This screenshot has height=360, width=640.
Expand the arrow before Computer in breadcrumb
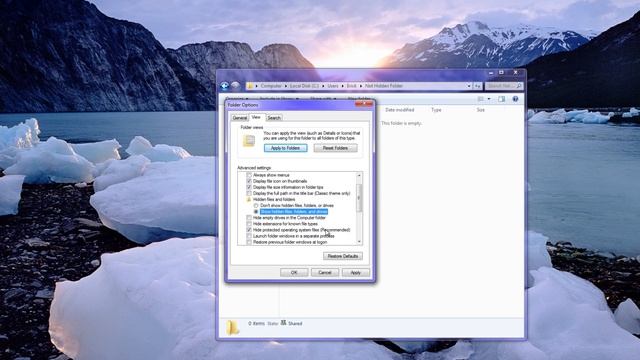click(x=256, y=86)
